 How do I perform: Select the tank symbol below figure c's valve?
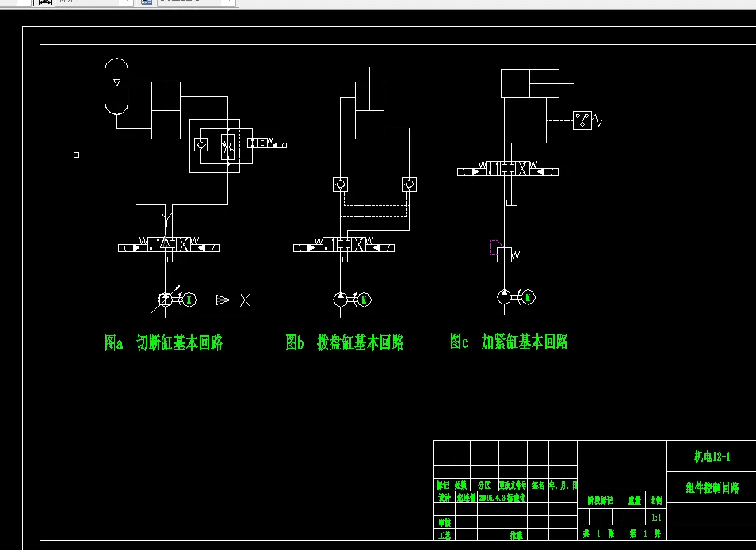tap(511, 201)
